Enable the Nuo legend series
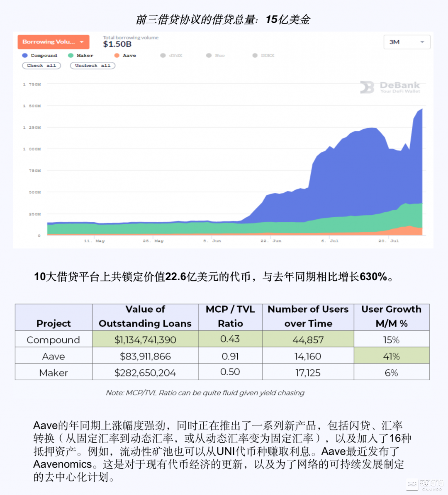Image resolution: width=448 pixels, height=495 pixels. tap(216, 55)
